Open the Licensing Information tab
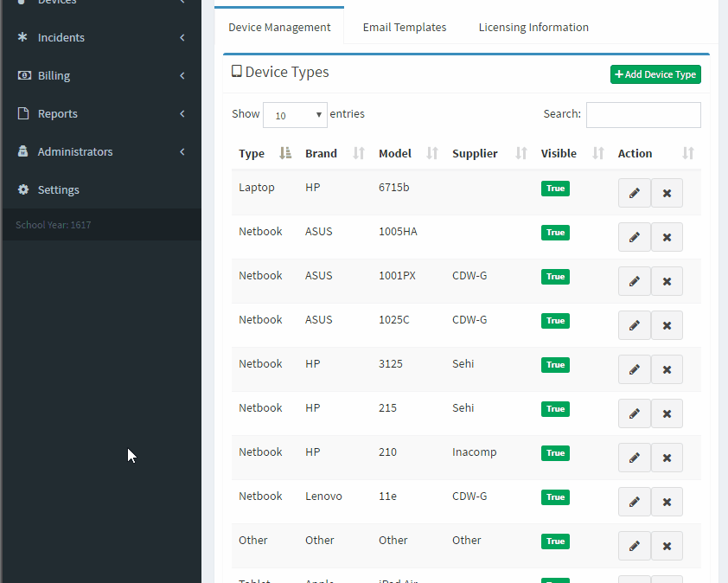The image size is (728, 583). tap(533, 27)
